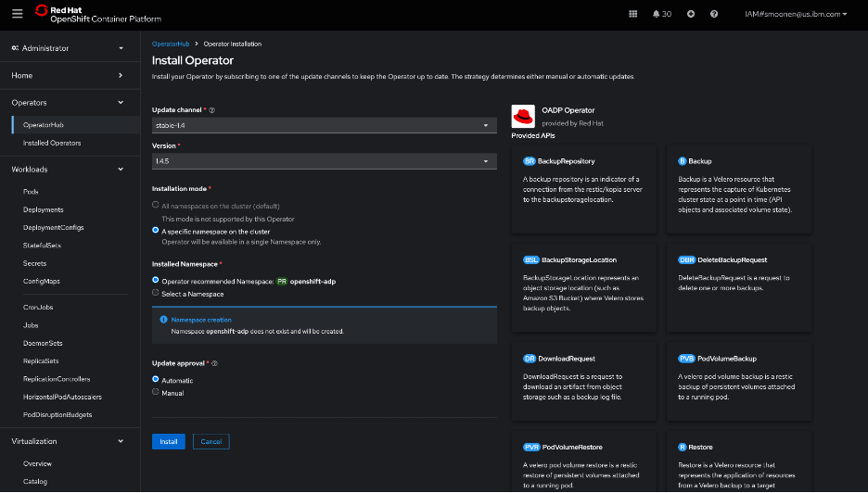868x493 pixels.
Task: Open the help question mark menu
Action: tap(714, 14)
